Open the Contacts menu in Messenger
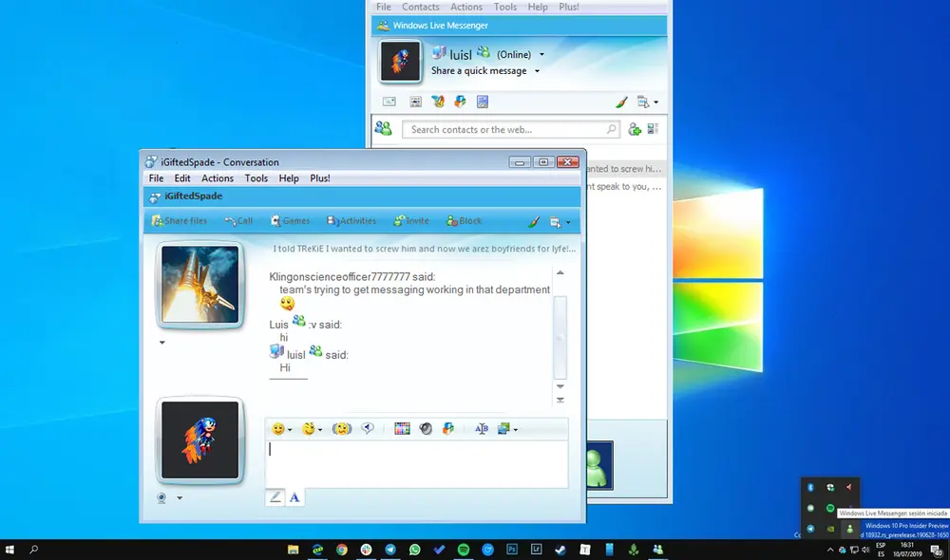950x560 pixels. (421, 7)
